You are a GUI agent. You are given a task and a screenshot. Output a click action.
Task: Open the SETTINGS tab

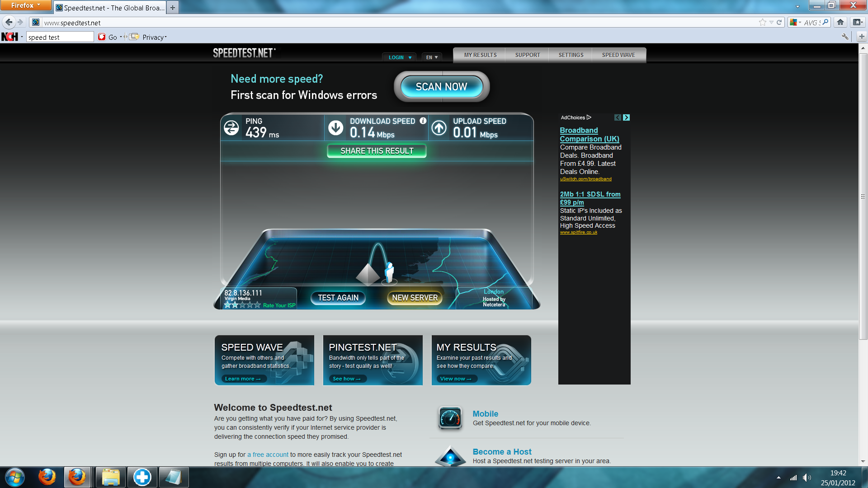click(571, 55)
